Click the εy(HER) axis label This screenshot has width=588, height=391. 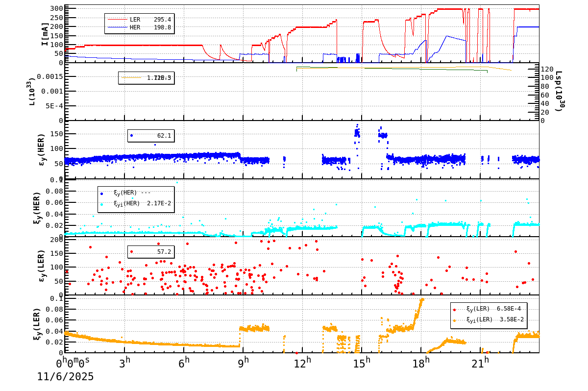click(41, 149)
